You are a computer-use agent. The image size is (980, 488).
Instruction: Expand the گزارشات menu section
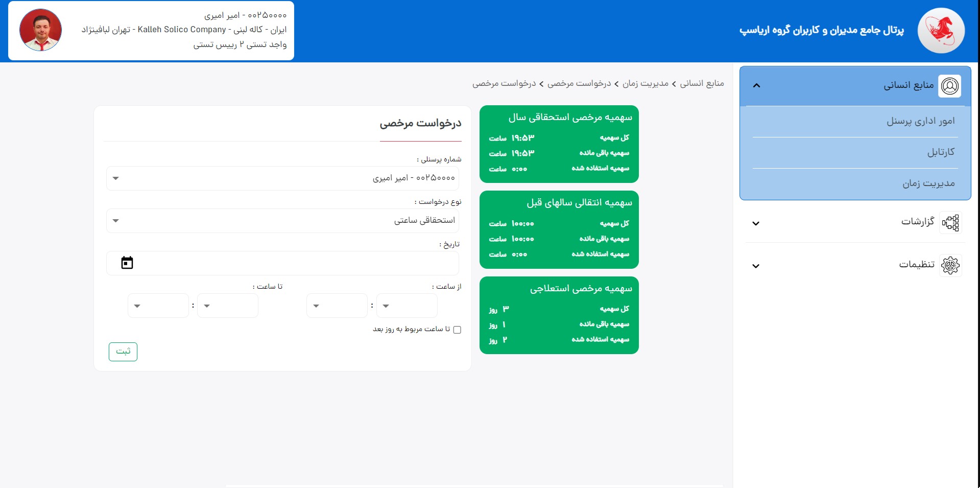coord(756,223)
